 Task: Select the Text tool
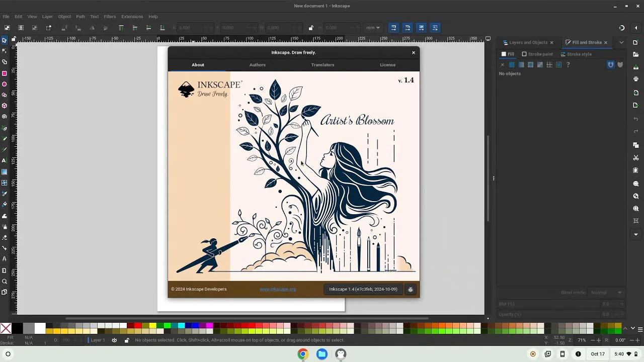[x=5, y=161]
